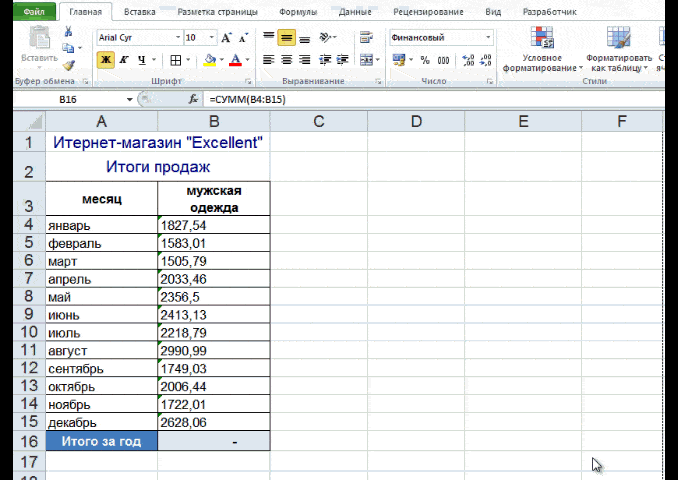Align cell content to top

[x=269, y=36]
